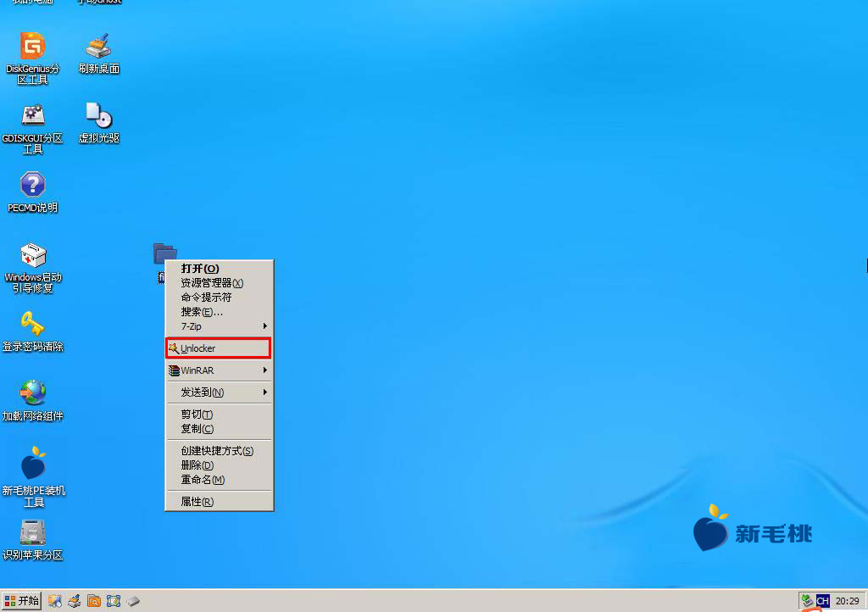Click the safely remove hardware tray icon
Screen dimensions: 868x612
tap(807, 601)
